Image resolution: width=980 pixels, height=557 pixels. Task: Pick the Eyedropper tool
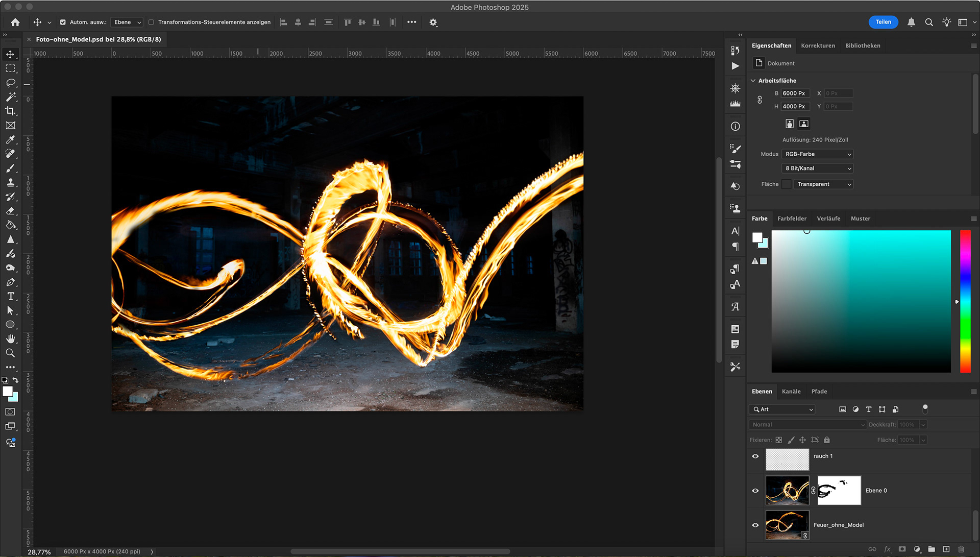(10, 139)
